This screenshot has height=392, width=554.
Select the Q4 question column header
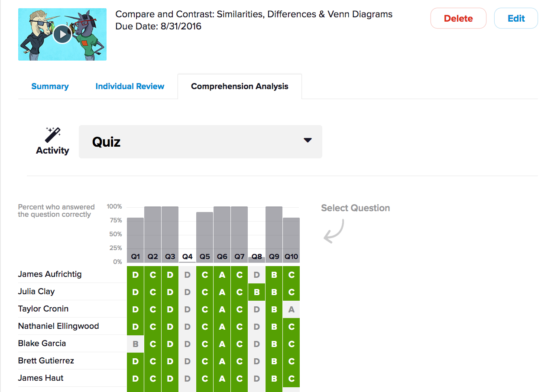(x=188, y=257)
